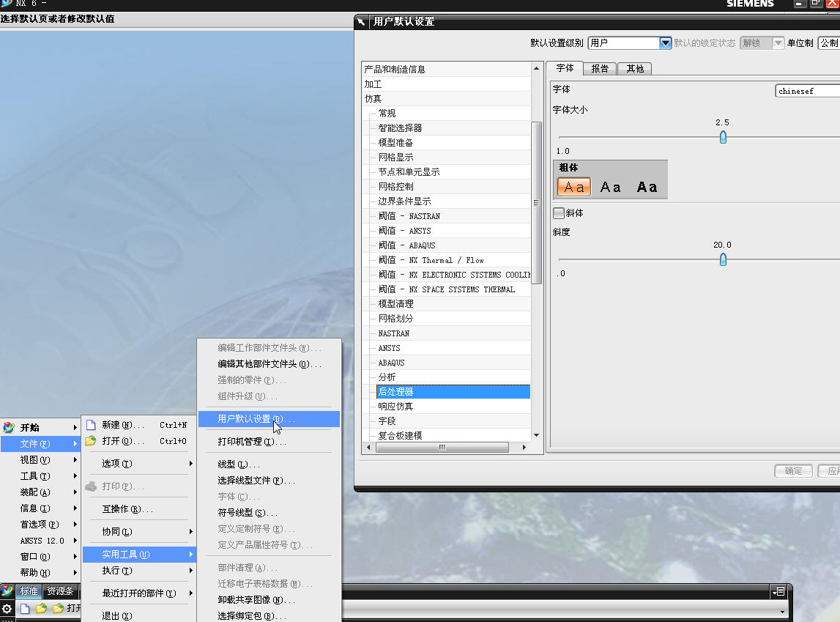Click the horizontal scrollbar left arrow in tree
Screen dimensions: 840x622
[x=368, y=448]
